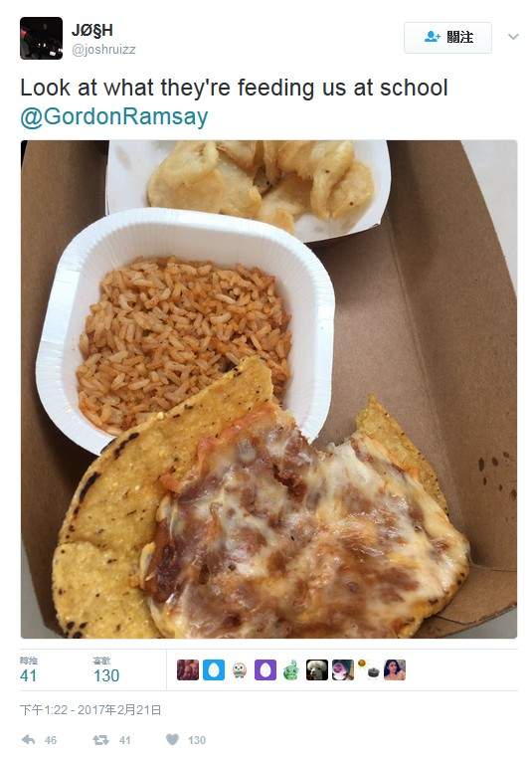This screenshot has height=758, width=532.
Task: Open the @GordonRamsay mention link
Action: pos(114,116)
